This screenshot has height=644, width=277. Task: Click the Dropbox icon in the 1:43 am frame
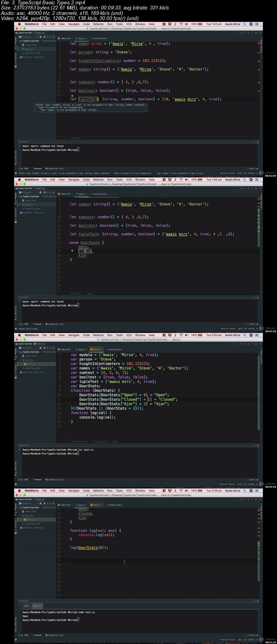(x=170, y=24)
